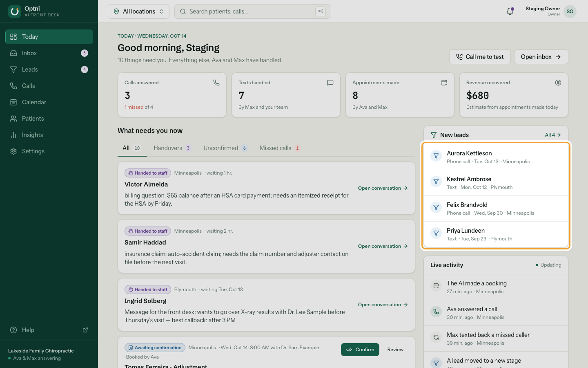This screenshot has width=588, height=368.
Task: Confirm the Tomas Ferreira appointment
Action: (x=360, y=350)
